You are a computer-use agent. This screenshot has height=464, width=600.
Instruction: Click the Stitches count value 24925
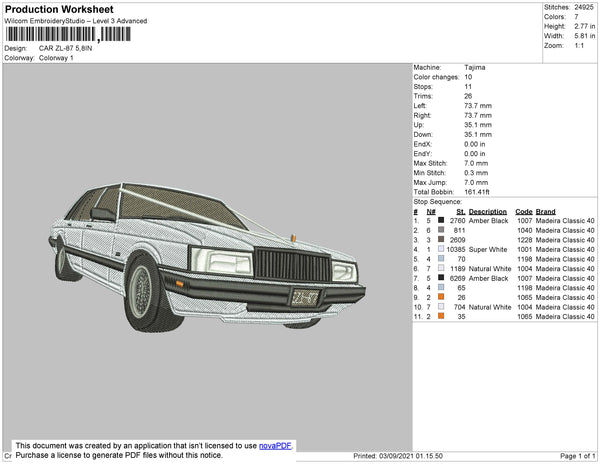coord(584,7)
